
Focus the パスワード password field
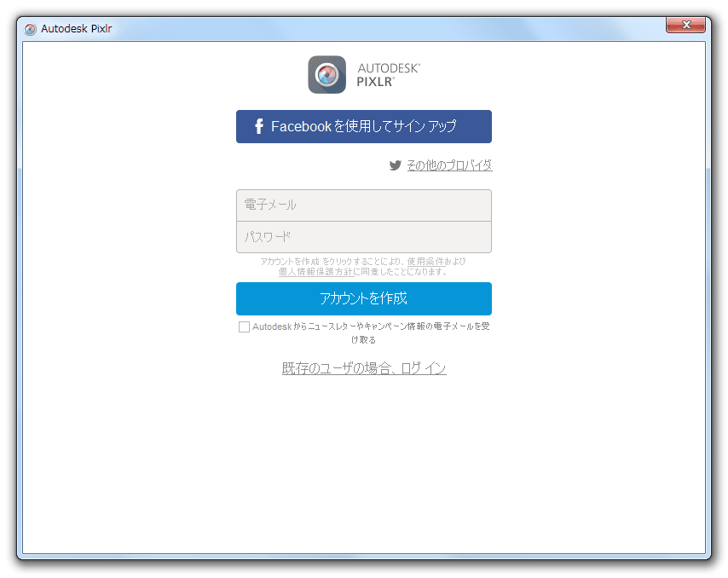point(363,237)
